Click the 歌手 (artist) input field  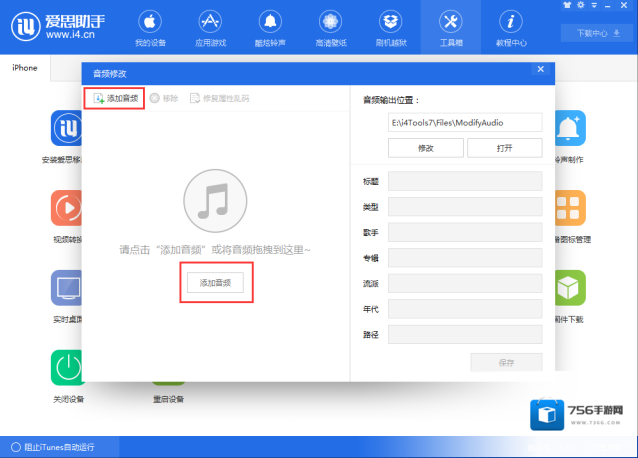pos(465,232)
